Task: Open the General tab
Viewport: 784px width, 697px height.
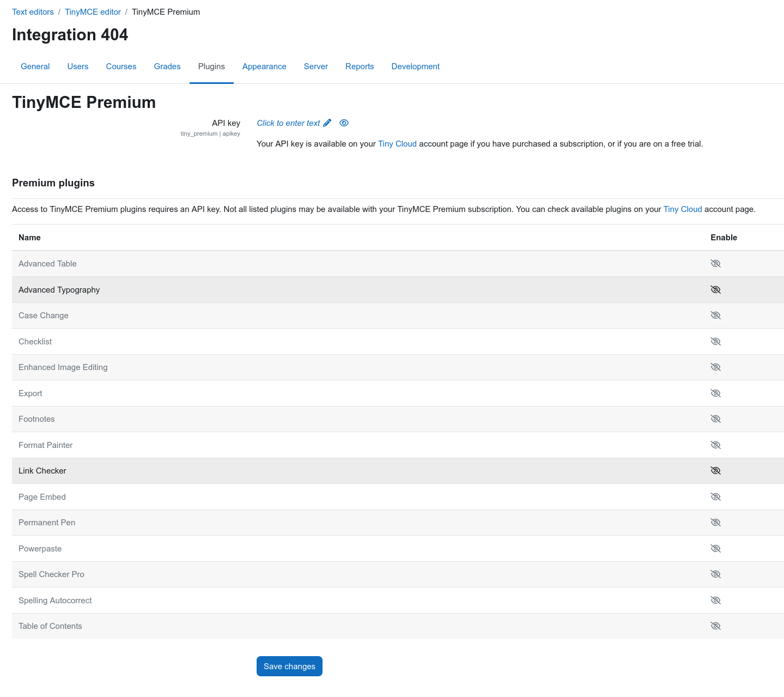Action: [35, 66]
